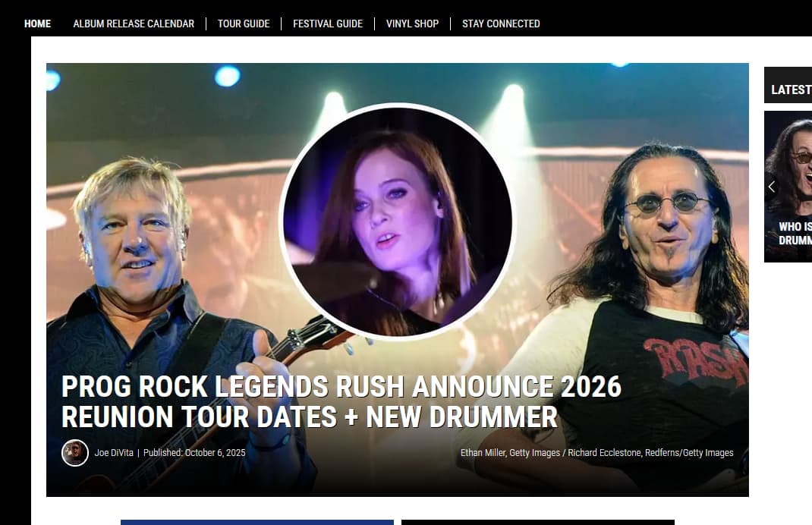812x525 pixels.
Task: Open the Festival Guide menu item
Action: click(x=328, y=24)
